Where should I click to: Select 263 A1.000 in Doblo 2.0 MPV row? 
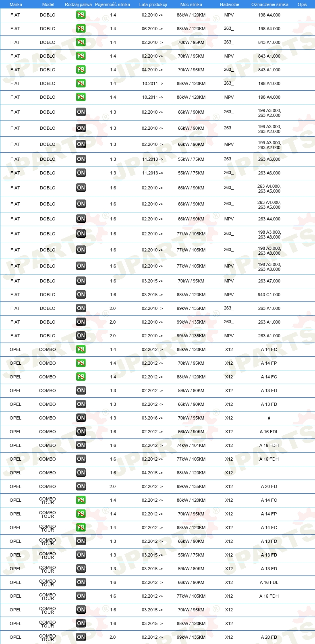(x=269, y=336)
